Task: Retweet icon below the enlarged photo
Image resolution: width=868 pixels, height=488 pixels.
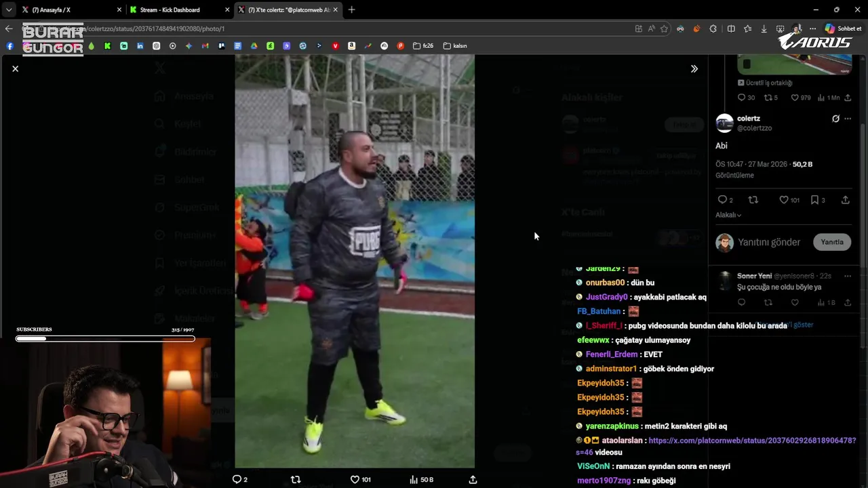Action: [296, 479]
